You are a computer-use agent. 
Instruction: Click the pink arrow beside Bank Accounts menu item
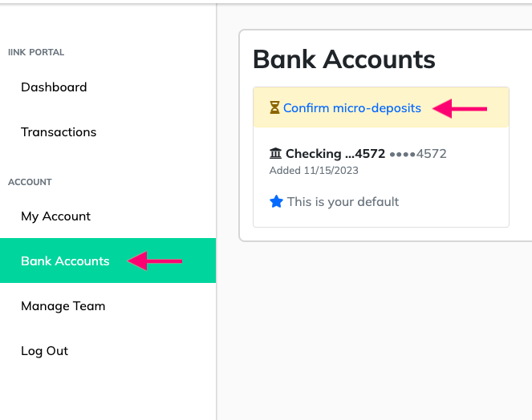(x=155, y=261)
